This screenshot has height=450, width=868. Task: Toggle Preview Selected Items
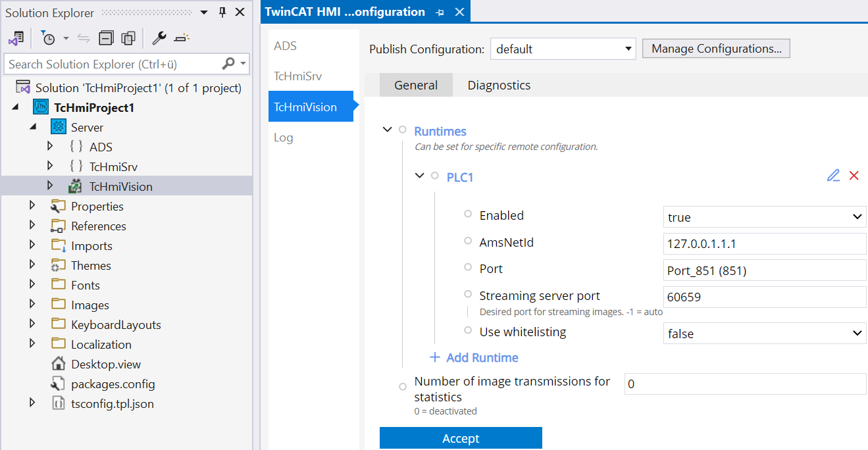[x=182, y=38]
